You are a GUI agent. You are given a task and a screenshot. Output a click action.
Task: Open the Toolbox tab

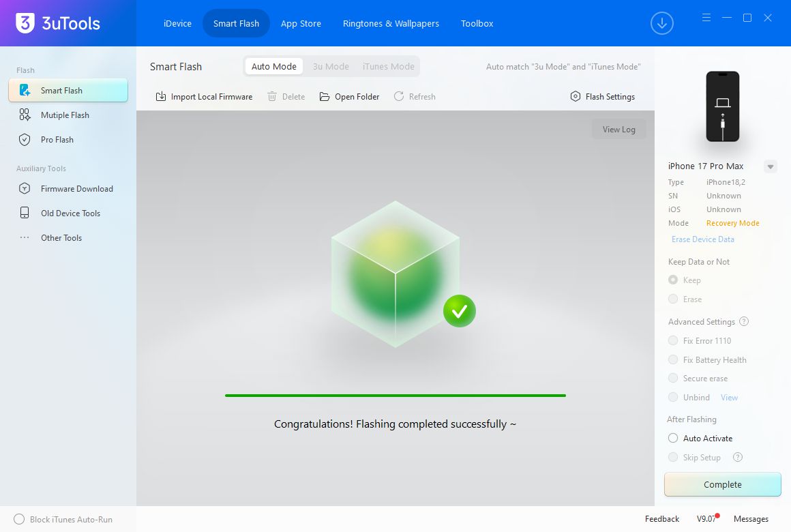point(477,23)
